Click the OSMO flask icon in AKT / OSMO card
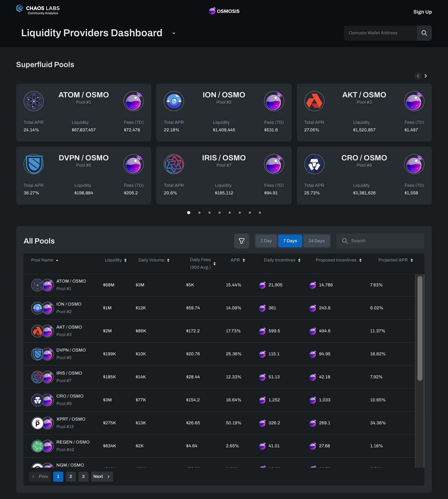 pyautogui.click(x=414, y=101)
